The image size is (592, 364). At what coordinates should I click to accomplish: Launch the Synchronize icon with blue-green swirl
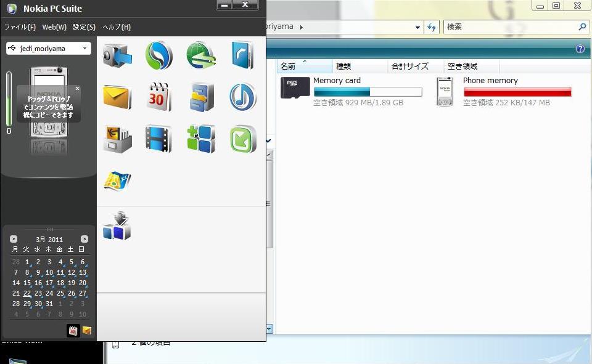click(159, 55)
